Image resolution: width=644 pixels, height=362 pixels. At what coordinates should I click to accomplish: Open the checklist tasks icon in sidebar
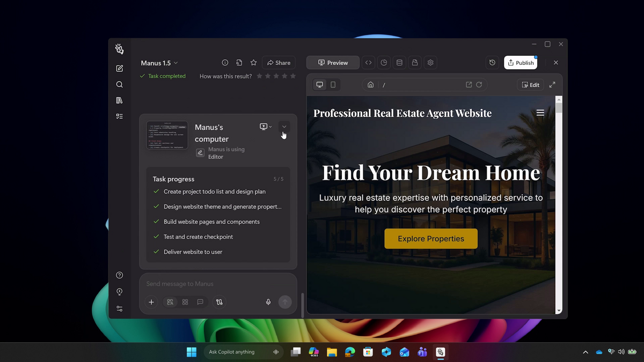tap(119, 116)
